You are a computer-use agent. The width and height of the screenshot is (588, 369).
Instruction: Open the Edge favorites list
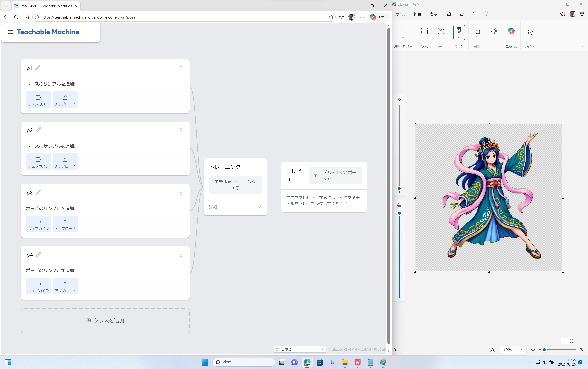coord(342,17)
